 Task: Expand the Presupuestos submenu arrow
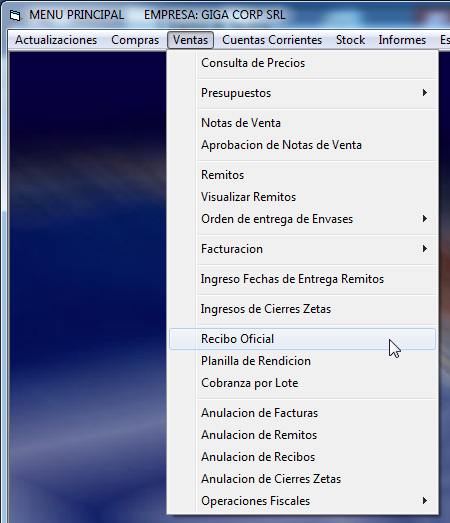tap(424, 93)
